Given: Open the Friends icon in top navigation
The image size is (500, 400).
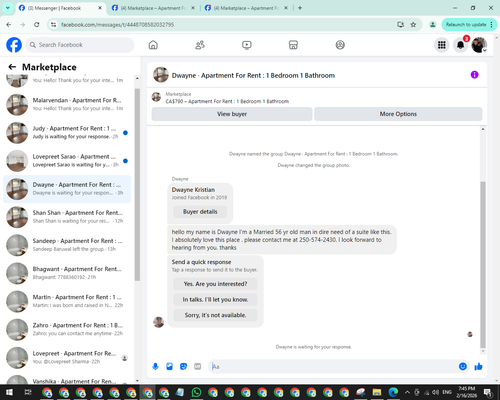Looking at the screenshot, I should (200, 45).
